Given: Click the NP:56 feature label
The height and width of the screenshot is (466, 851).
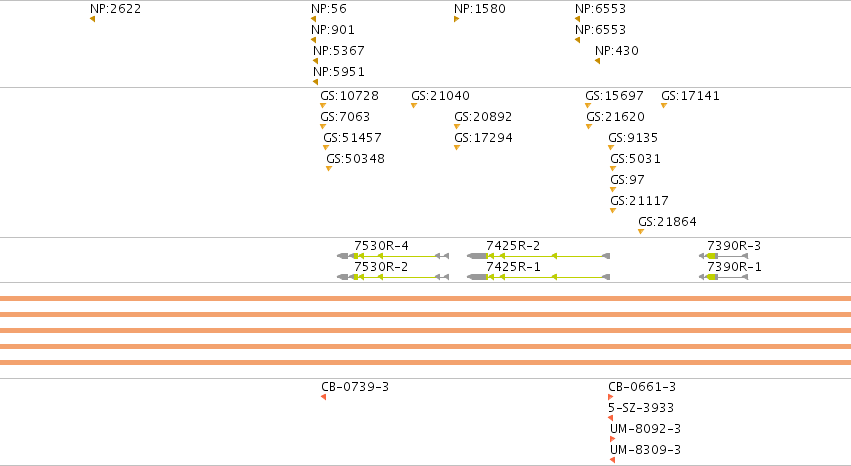Looking at the screenshot, I should [x=329, y=9].
